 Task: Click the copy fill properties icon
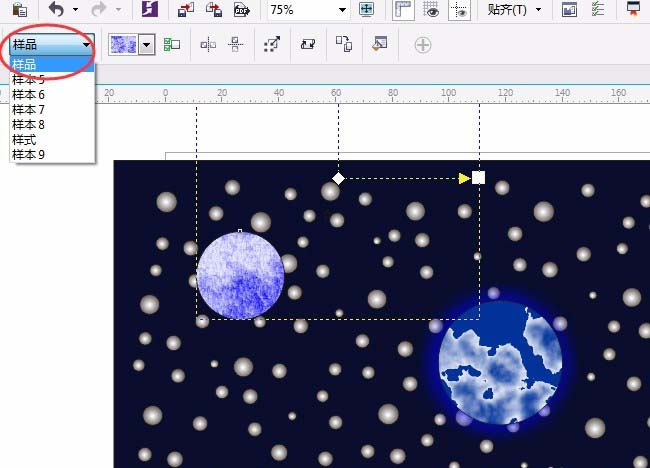coord(344,44)
